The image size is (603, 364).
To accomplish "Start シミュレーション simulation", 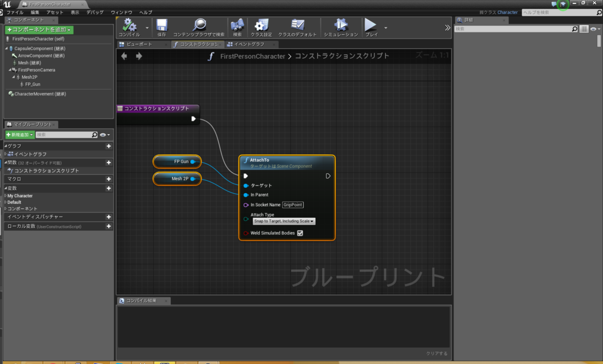I will [x=341, y=27].
